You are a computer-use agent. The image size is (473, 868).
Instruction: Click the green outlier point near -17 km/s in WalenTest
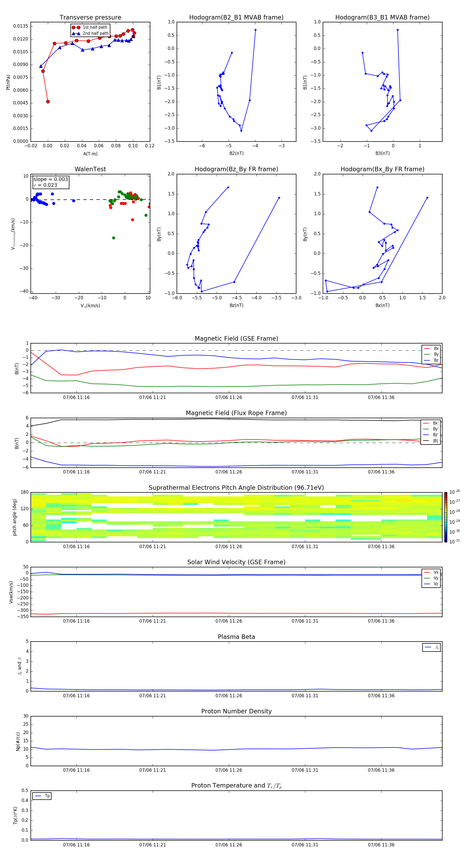(114, 238)
